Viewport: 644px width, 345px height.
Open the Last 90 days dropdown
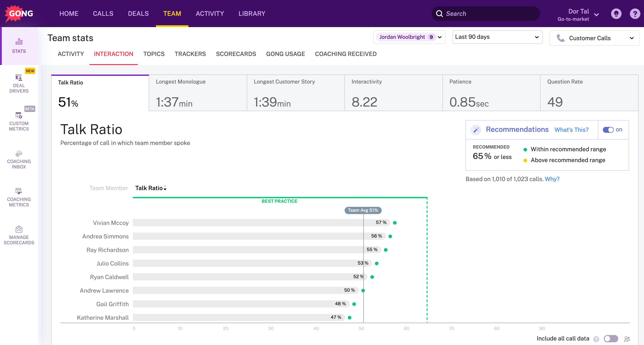click(x=497, y=37)
